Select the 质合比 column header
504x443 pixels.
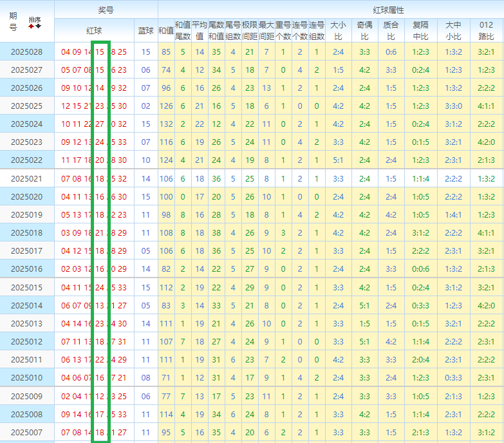(x=391, y=30)
